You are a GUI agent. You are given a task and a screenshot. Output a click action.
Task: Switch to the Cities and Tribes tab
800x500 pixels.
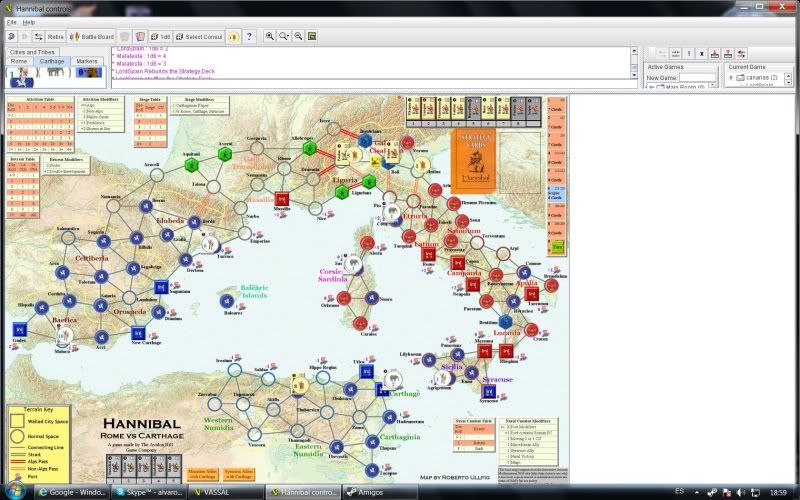[32, 52]
